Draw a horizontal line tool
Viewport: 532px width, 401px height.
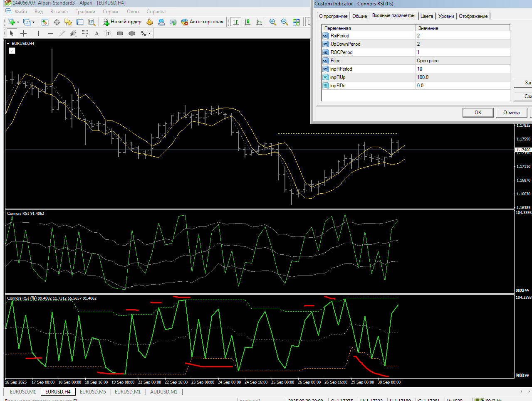pyautogui.click(x=50, y=34)
